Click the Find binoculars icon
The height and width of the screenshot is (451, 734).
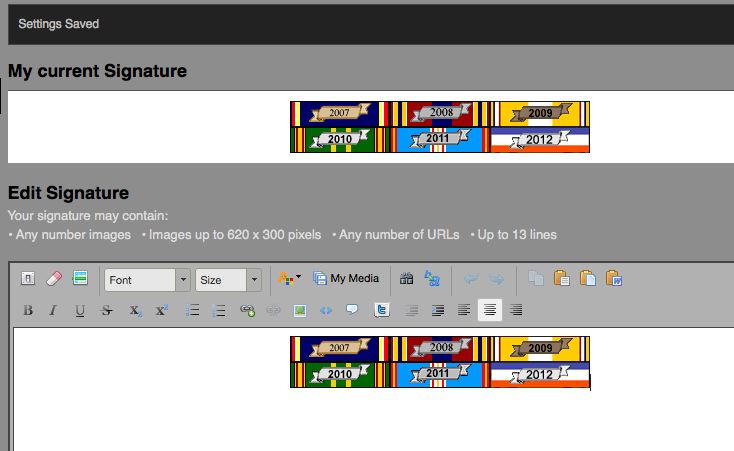click(406, 279)
